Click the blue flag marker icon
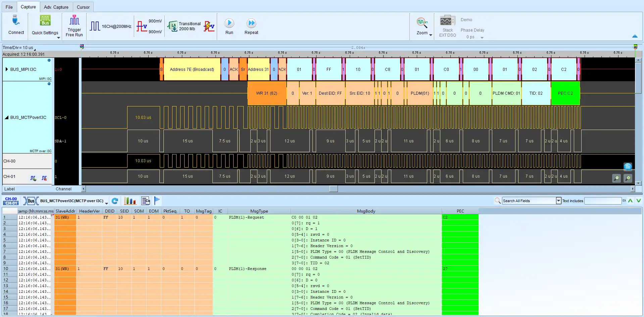 point(157,200)
